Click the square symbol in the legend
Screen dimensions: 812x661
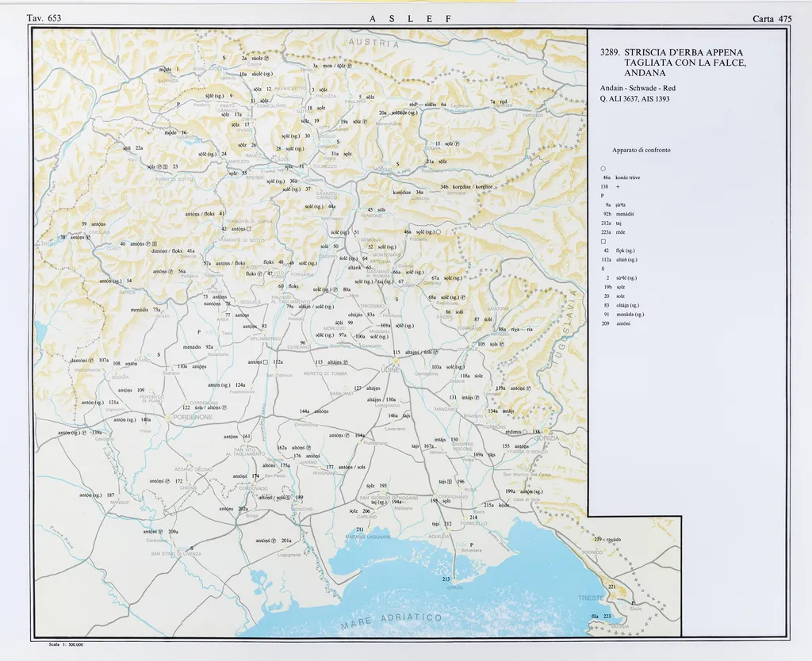[603, 241]
